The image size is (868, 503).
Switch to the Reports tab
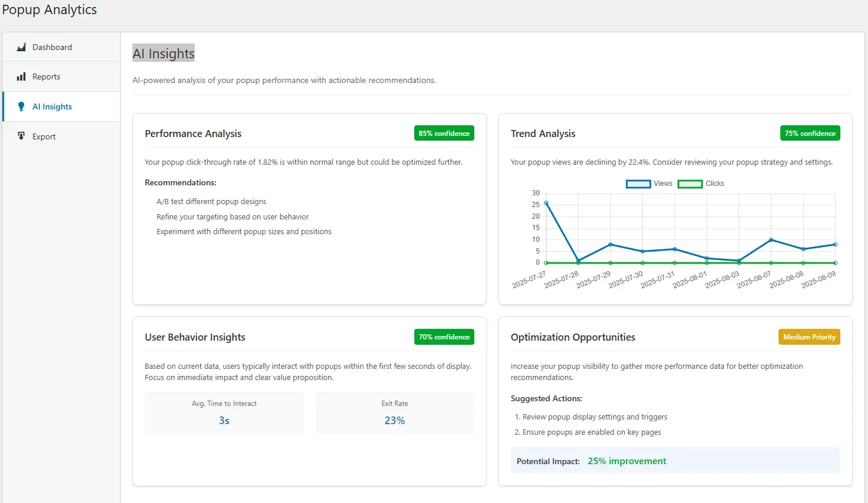46,76
